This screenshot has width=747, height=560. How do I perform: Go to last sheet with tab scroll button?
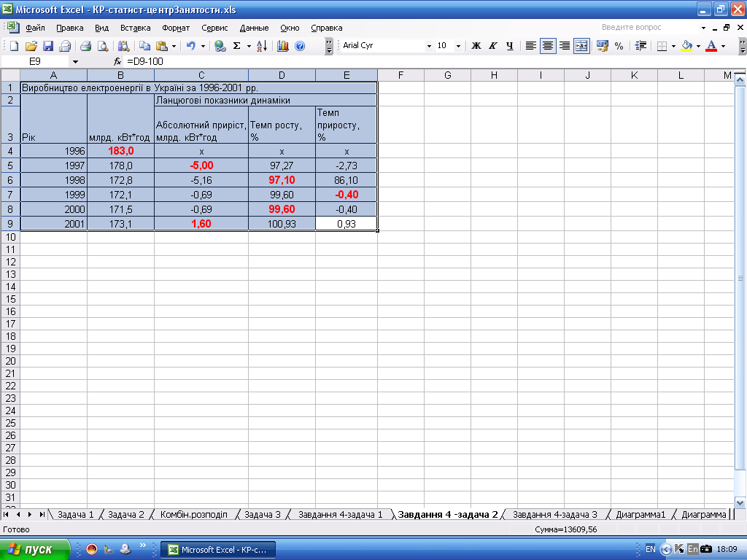tap(42, 514)
